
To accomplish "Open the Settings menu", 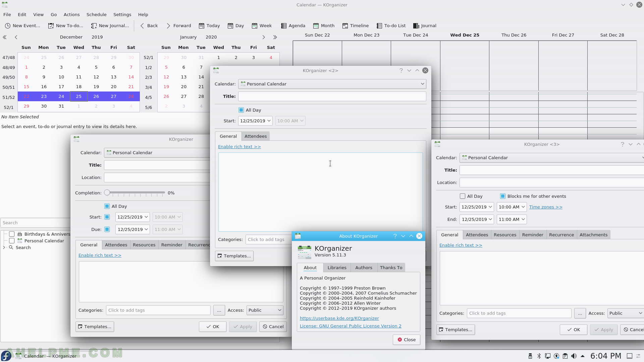I will click(122, 15).
